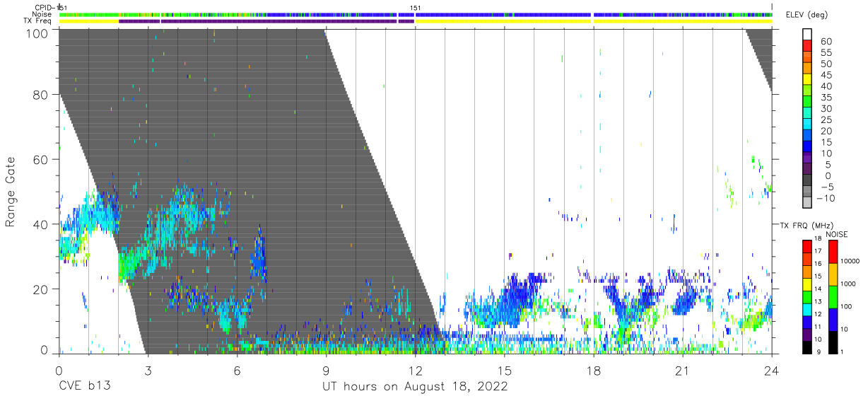Screen dimensions: 868x401
Task: Click the blue segment of the NOISE bar
Action: pyautogui.click(x=833, y=319)
